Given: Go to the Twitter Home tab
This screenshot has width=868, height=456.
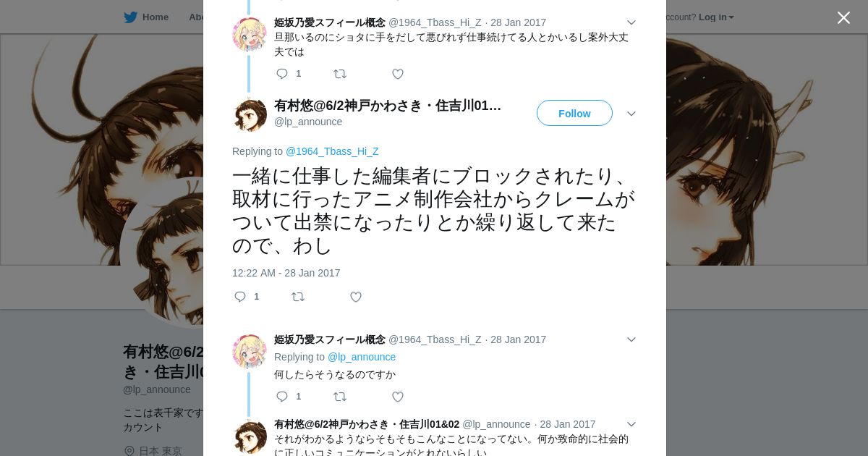Looking at the screenshot, I should [x=146, y=17].
